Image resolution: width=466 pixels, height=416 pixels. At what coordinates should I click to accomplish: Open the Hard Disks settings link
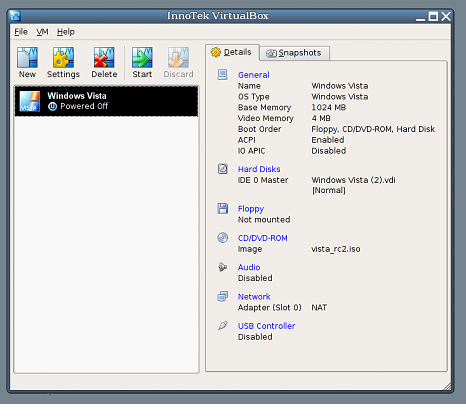coord(259,169)
